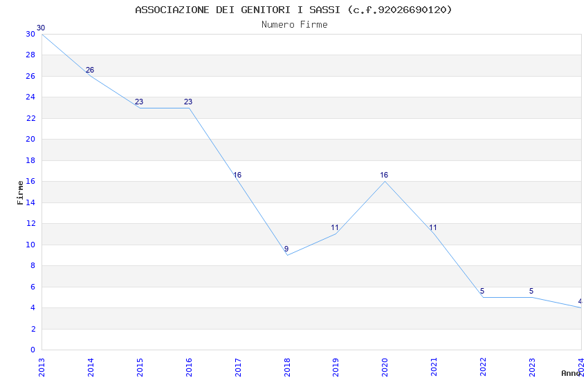Screen dimensions: 588x380
Task: Click the data label 23 above 2016
Action: [x=188, y=102]
